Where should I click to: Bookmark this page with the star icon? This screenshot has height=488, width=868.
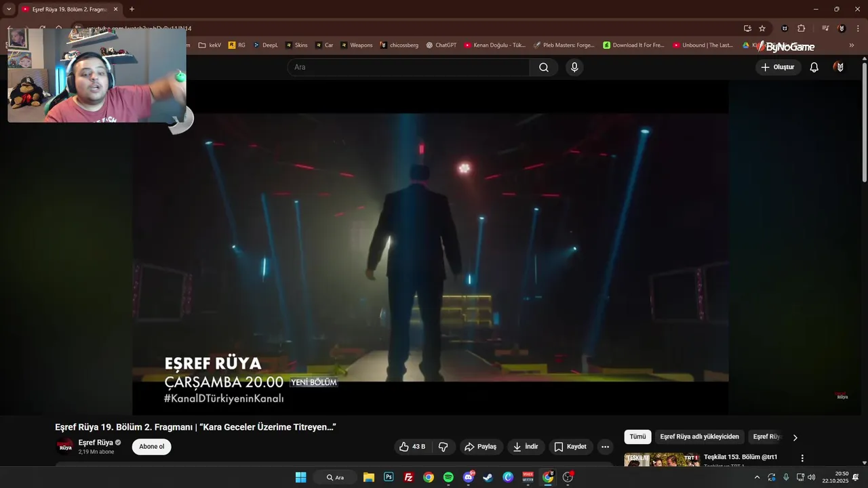click(x=762, y=28)
